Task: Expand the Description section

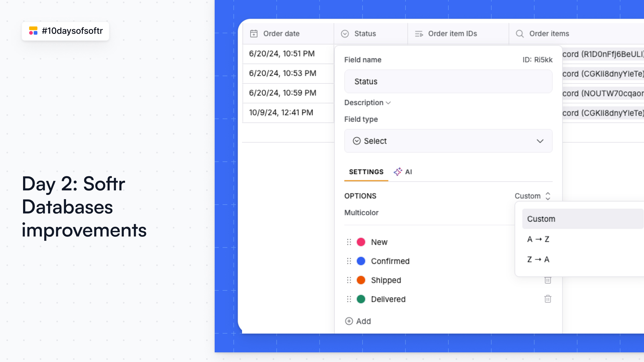Action: click(x=367, y=103)
